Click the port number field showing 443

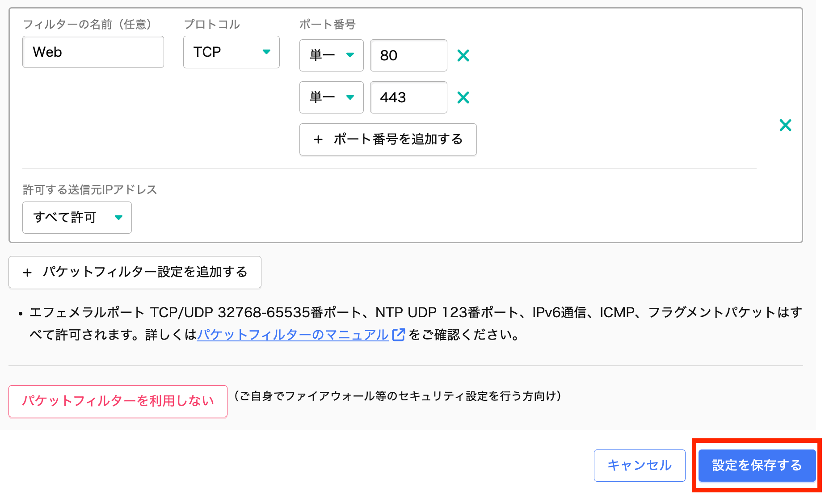(408, 97)
